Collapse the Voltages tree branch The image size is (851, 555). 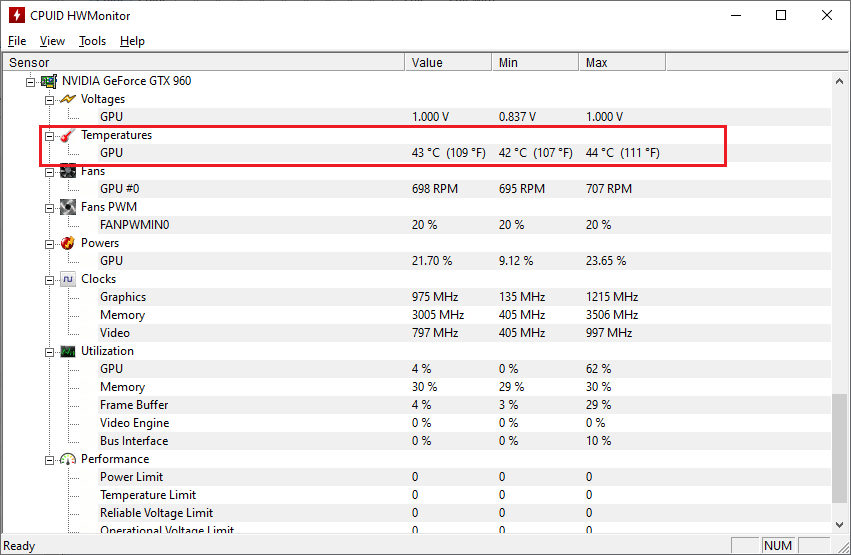[x=49, y=100]
